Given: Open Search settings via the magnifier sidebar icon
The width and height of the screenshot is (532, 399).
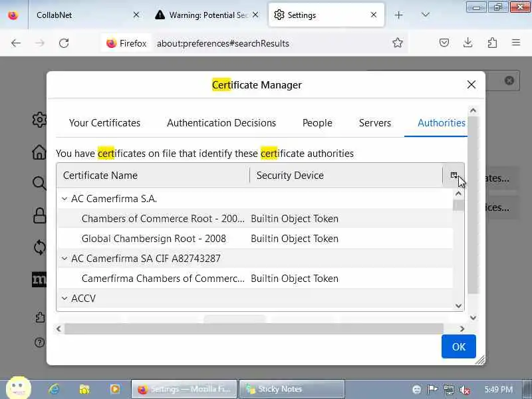Looking at the screenshot, I should (39, 184).
